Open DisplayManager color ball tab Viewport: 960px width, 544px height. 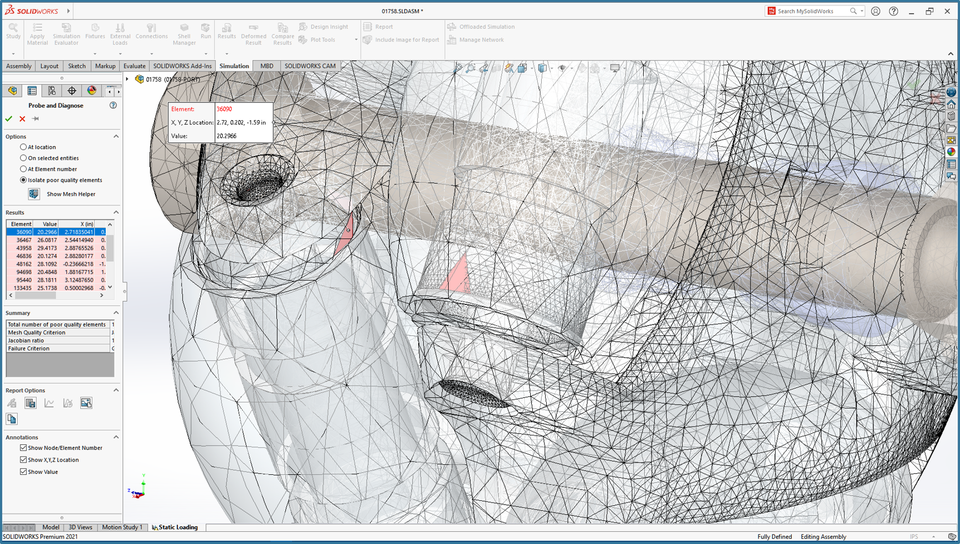point(91,91)
